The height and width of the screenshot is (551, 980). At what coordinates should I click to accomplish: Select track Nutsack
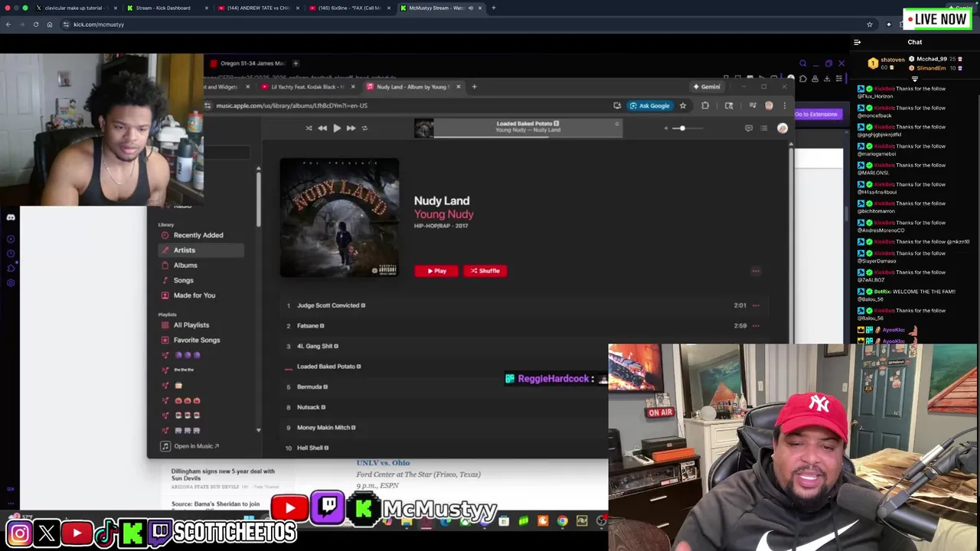point(309,407)
